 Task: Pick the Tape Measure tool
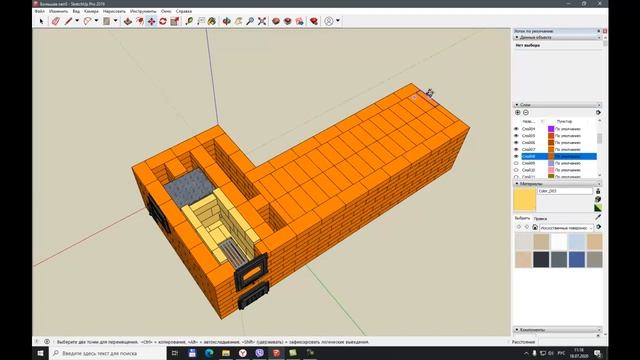click(189, 21)
